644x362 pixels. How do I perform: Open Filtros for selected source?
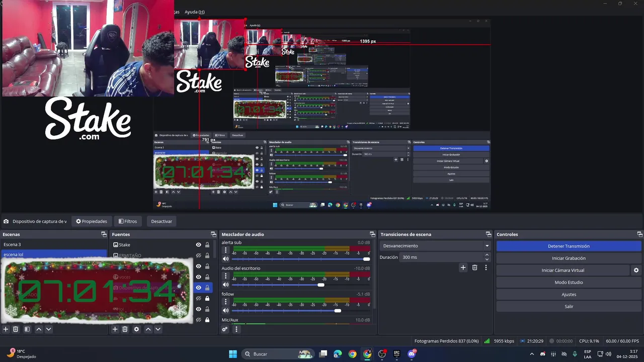point(128,221)
